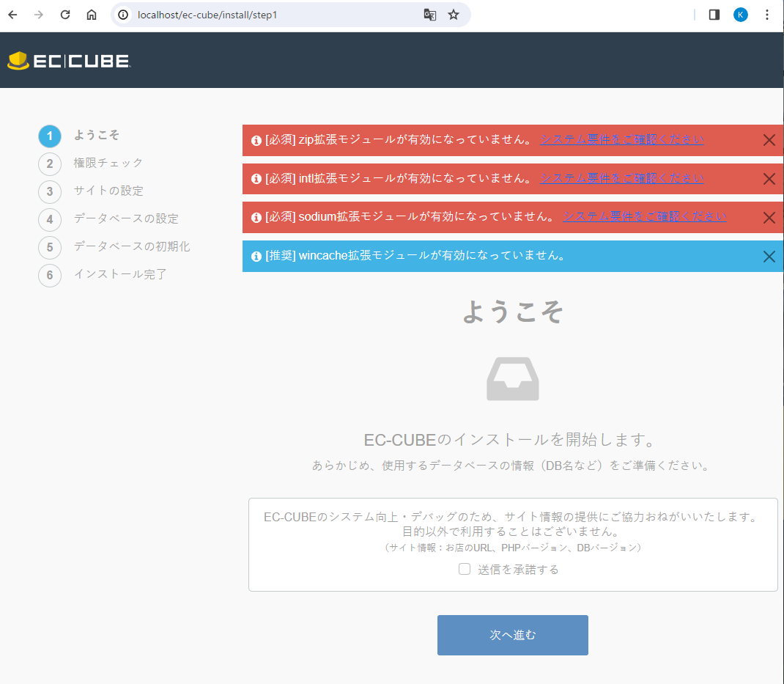784x684 pixels.
Task: Click the 次へ進む button
Action: tap(512, 635)
